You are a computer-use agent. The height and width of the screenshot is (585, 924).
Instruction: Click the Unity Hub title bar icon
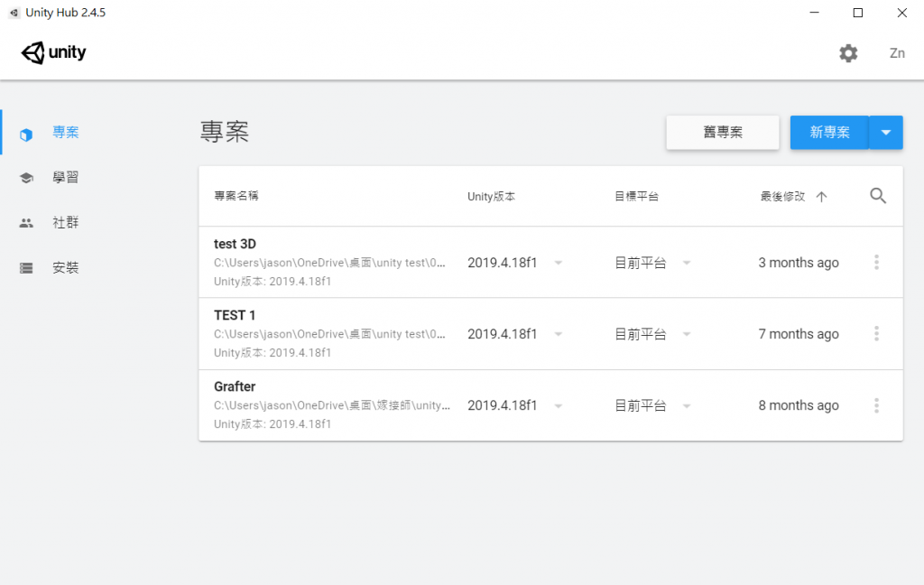[14, 13]
